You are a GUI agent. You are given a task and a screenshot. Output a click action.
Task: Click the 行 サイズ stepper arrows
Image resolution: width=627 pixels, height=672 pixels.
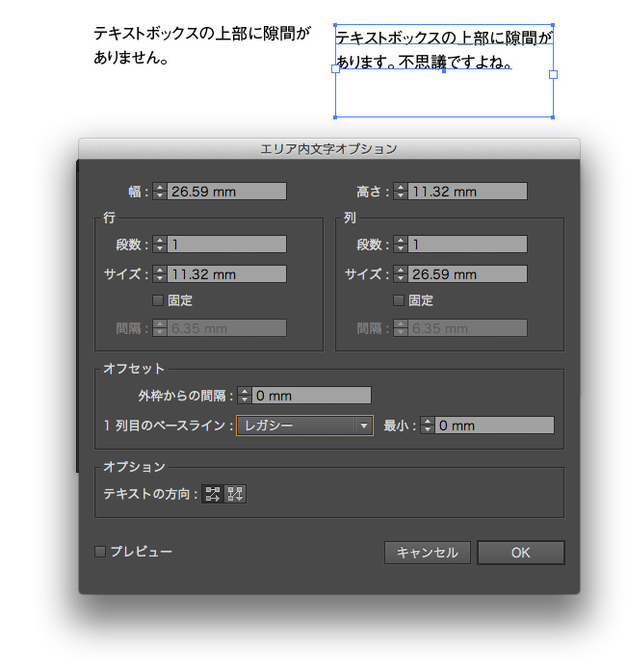[x=160, y=273]
